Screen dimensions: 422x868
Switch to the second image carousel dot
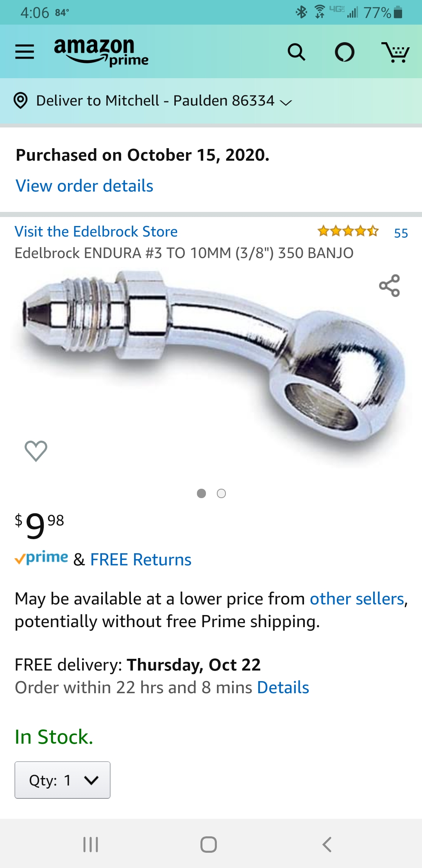pos(221,493)
